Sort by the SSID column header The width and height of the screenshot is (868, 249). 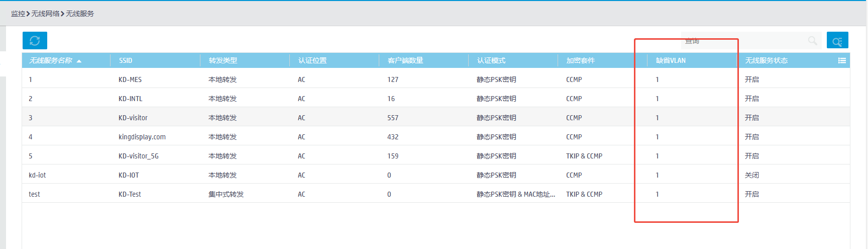click(x=126, y=61)
